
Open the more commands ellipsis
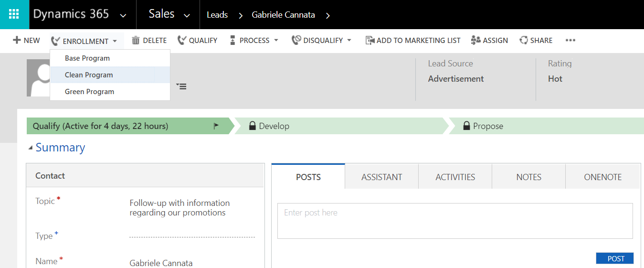[x=570, y=41]
